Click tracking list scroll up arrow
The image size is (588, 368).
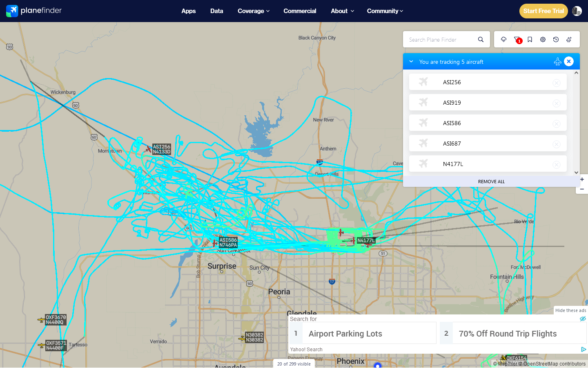[576, 73]
